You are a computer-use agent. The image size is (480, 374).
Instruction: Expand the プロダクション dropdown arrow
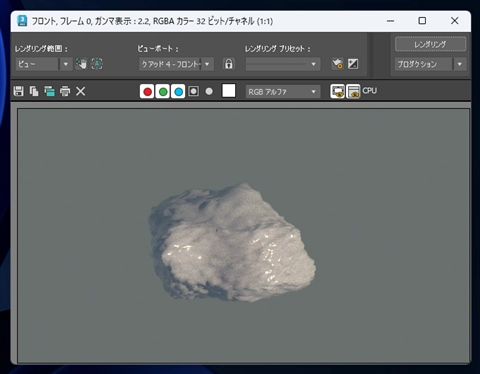point(460,64)
